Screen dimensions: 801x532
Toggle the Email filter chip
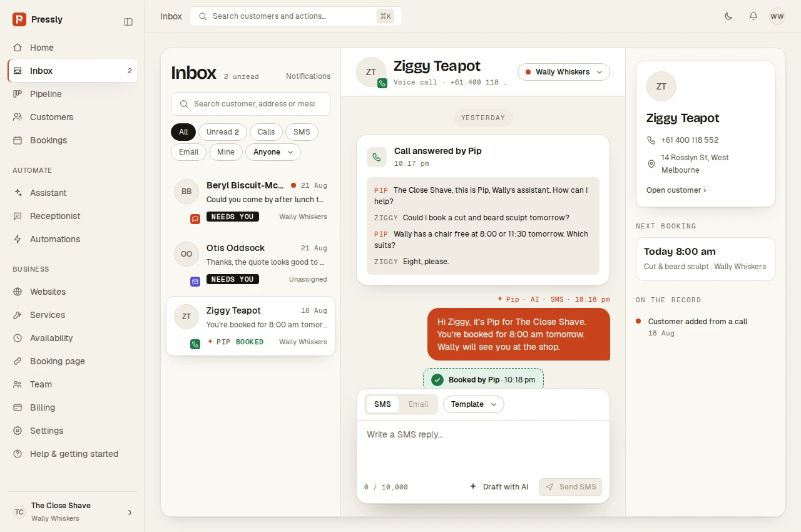[188, 152]
